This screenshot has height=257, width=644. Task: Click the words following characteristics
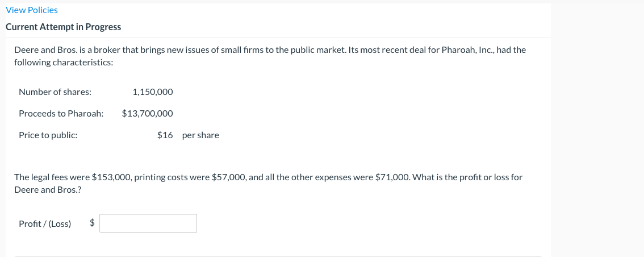tap(64, 62)
